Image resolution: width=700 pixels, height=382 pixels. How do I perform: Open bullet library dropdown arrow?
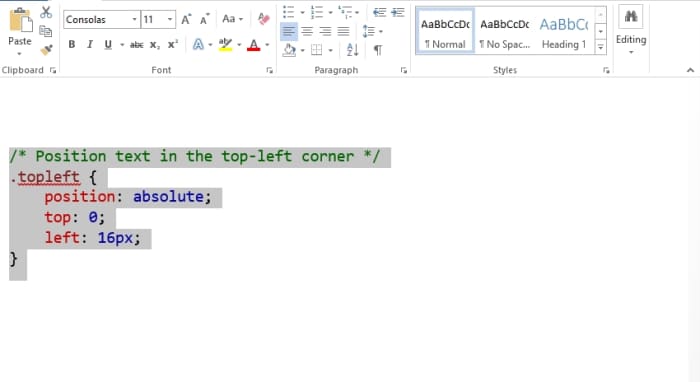click(302, 12)
